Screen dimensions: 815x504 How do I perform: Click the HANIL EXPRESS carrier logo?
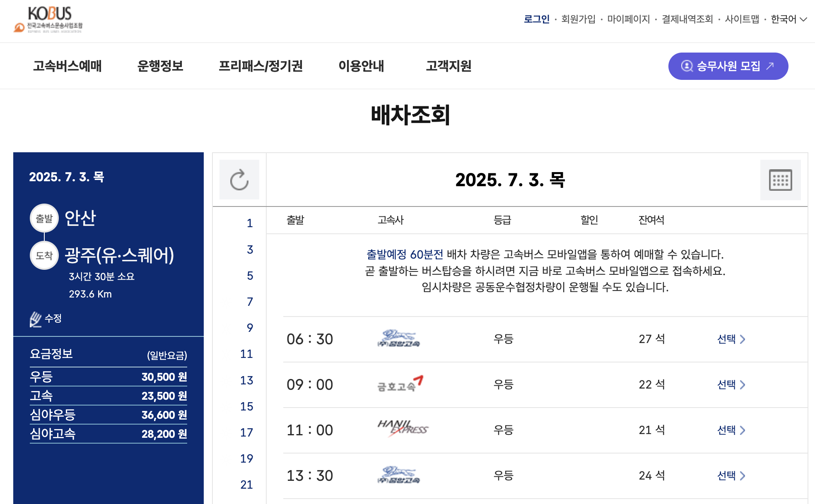[x=402, y=429]
